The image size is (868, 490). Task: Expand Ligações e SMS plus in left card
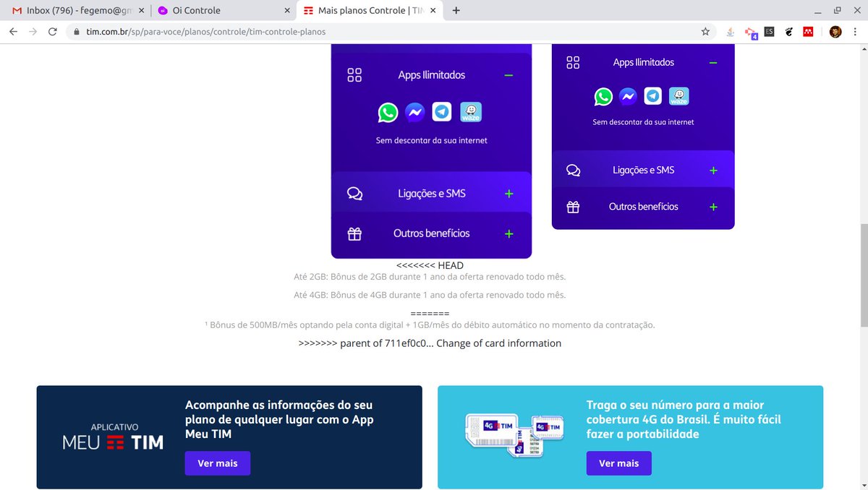[x=509, y=194]
